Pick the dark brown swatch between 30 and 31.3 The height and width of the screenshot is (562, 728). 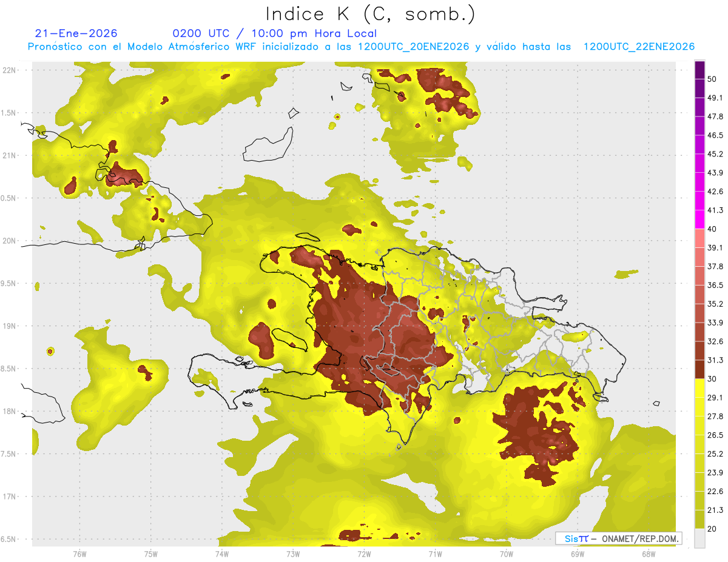tap(700, 369)
